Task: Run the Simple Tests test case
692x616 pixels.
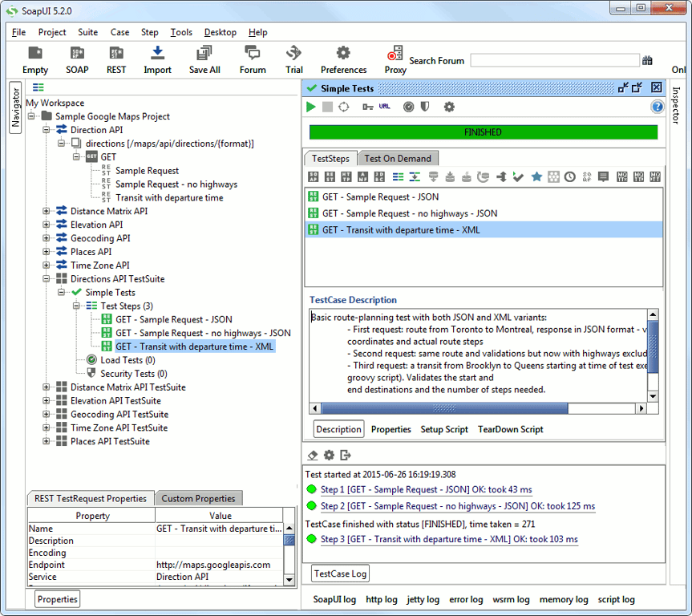Action: point(310,107)
